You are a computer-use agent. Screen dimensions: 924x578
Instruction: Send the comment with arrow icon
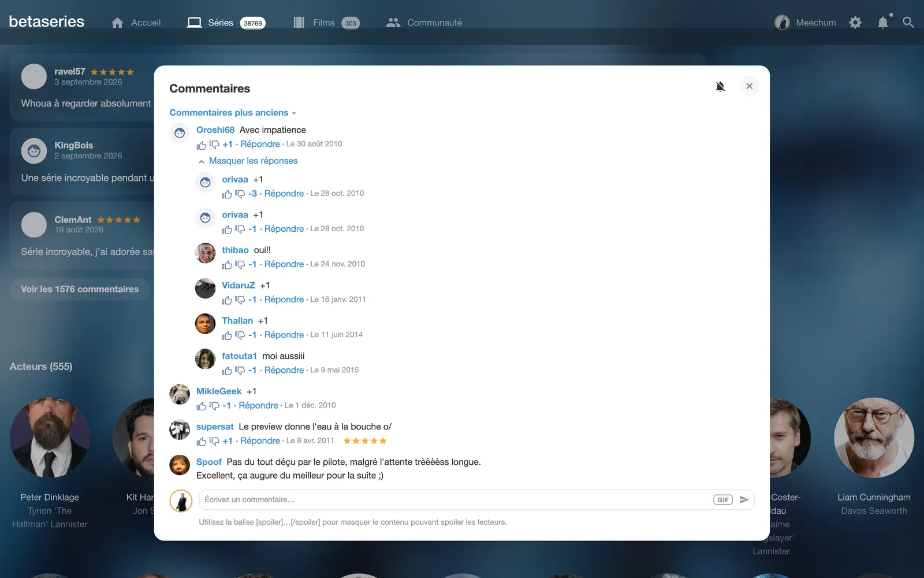(744, 500)
